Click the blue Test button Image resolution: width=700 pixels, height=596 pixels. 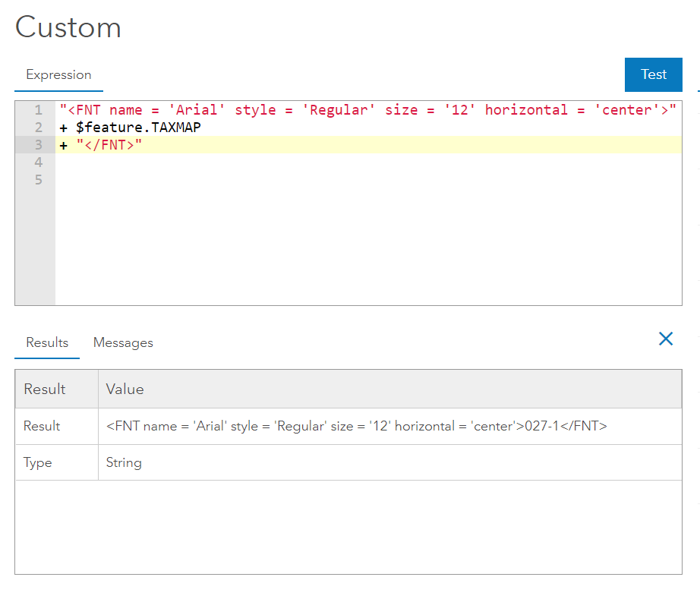(x=653, y=74)
